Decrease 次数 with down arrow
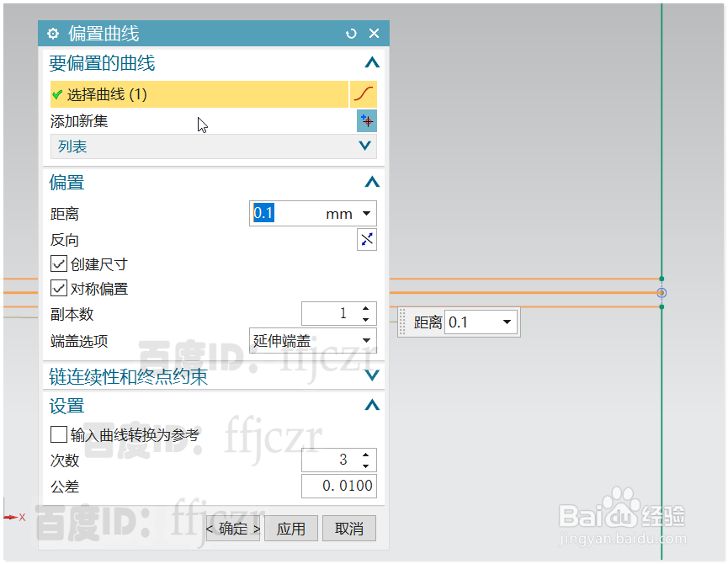 [x=366, y=466]
